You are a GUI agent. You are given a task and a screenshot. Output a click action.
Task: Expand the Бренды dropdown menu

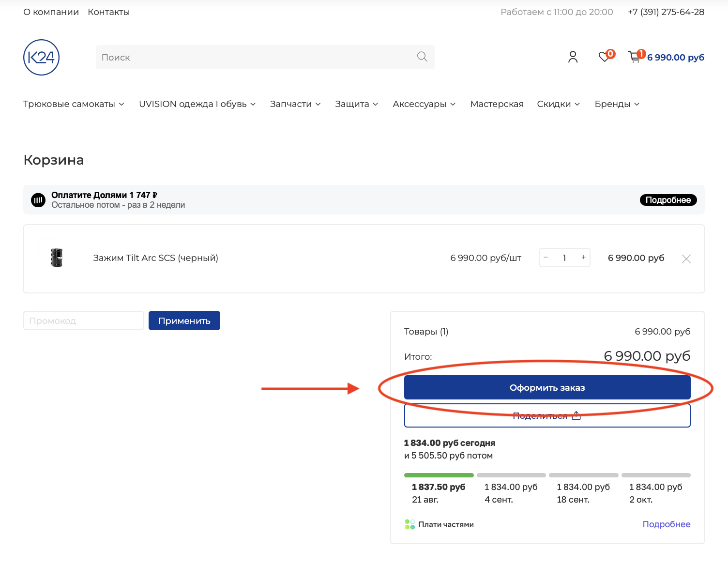point(617,104)
